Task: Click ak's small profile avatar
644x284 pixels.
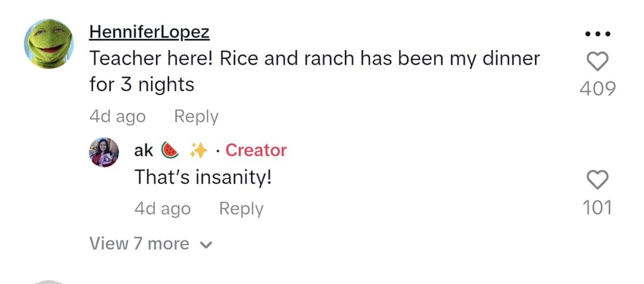Action: click(x=104, y=152)
